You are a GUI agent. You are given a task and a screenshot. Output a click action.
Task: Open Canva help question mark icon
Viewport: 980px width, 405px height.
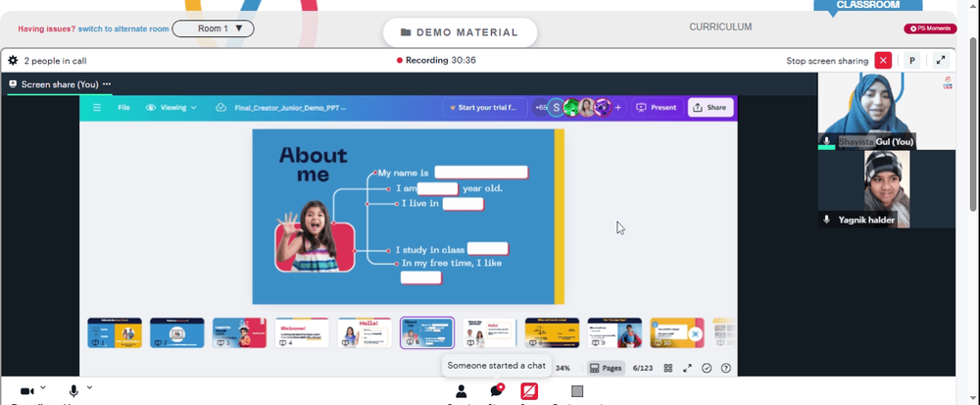point(725,368)
